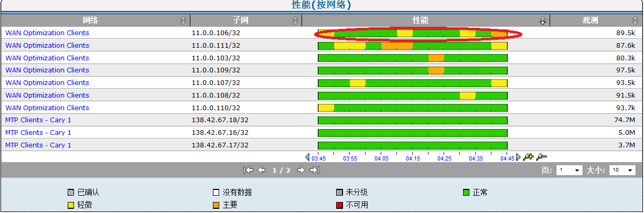Image resolution: width=644 pixels, height=213 pixels.
Task: Move timeline earlier with the left arrow before 03:45
Action: click(x=308, y=157)
